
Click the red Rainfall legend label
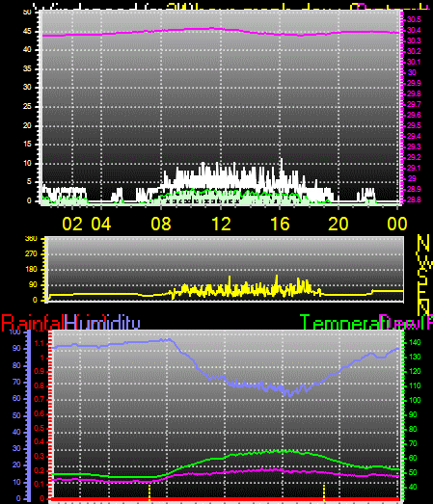click(32, 323)
